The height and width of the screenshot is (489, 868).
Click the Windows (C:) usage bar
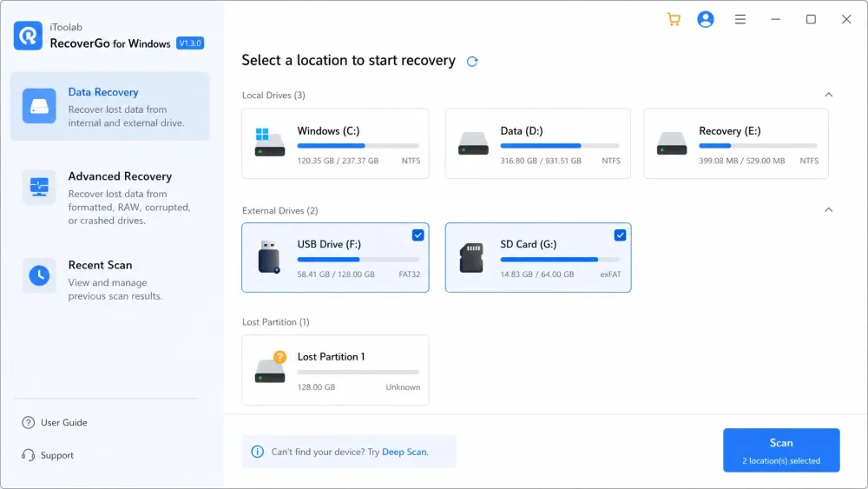tap(358, 146)
